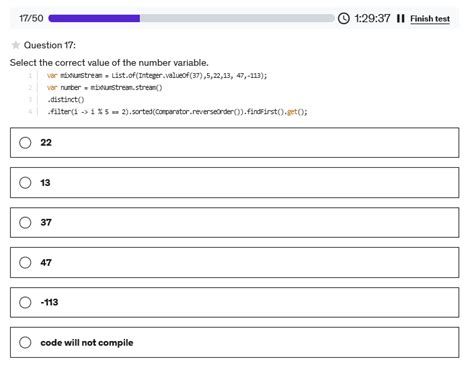The image size is (474, 386).
Task: Click the answer box containing 22
Action: point(234,143)
